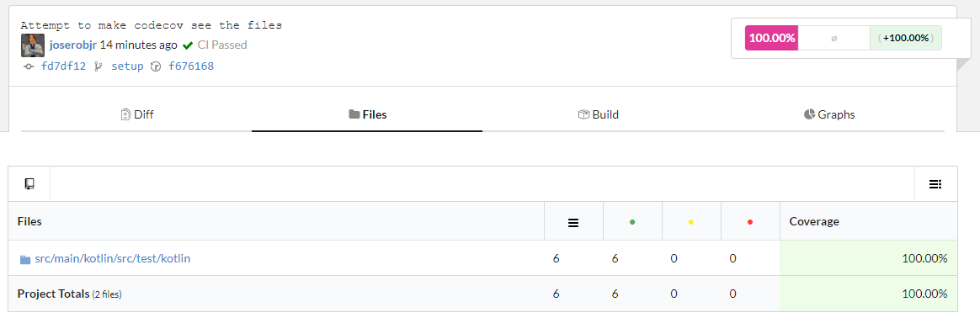Click the green covered lines dot
Screen dimensions: 980x323
(632, 222)
